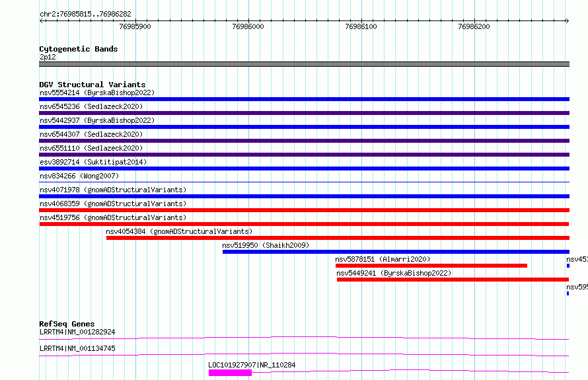This screenshot has height=380, width=588.
Task: Select the nsv4054384 gnomAD variant label
Action: click(x=179, y=231)
